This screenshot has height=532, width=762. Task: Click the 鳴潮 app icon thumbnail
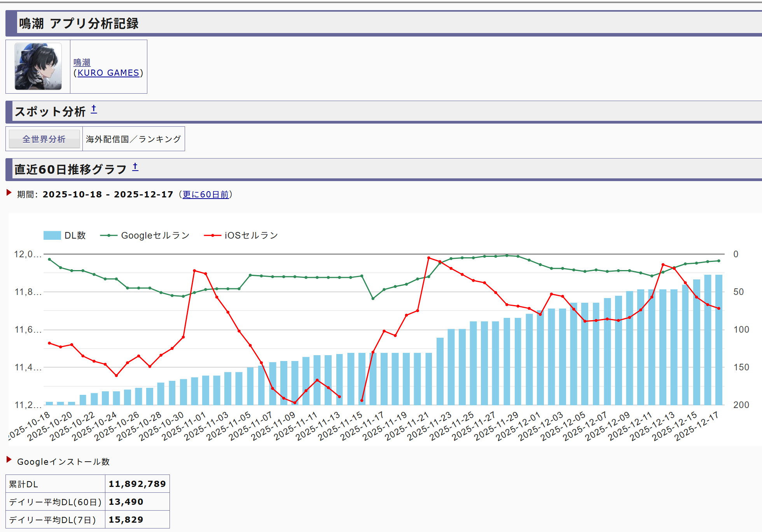click(38, 66)
